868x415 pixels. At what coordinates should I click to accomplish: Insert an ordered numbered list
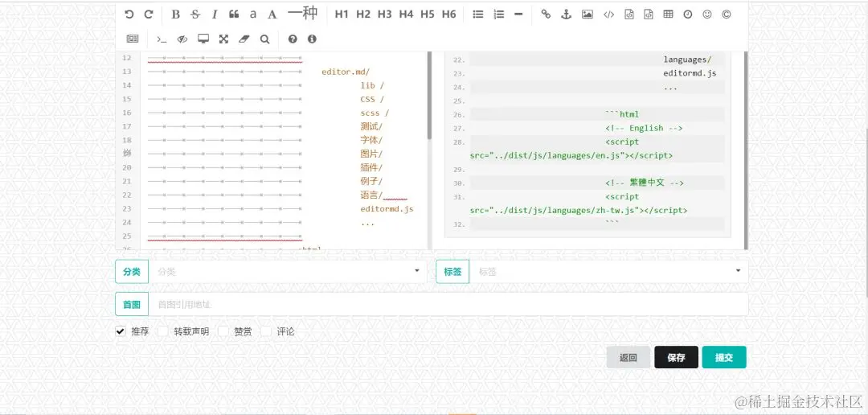(x=499, y=14)
